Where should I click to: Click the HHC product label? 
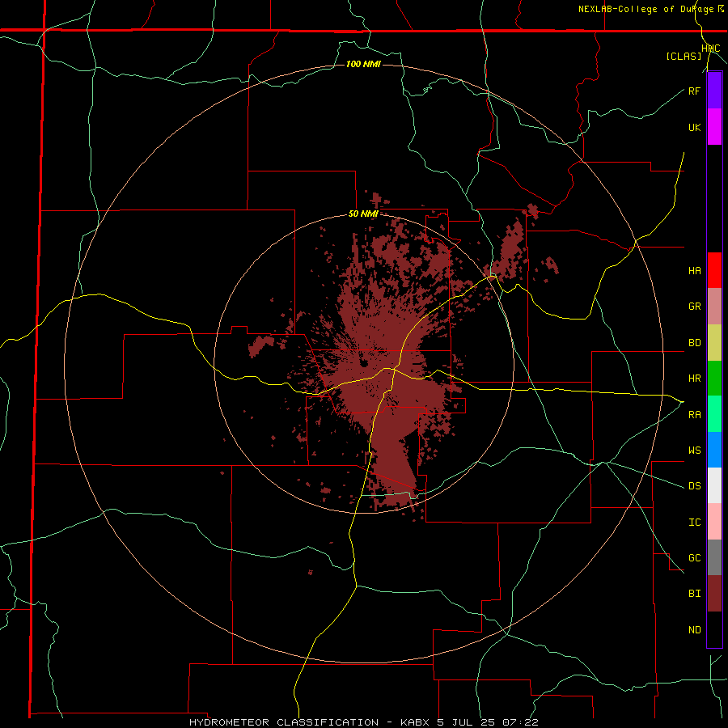(711, 49)
